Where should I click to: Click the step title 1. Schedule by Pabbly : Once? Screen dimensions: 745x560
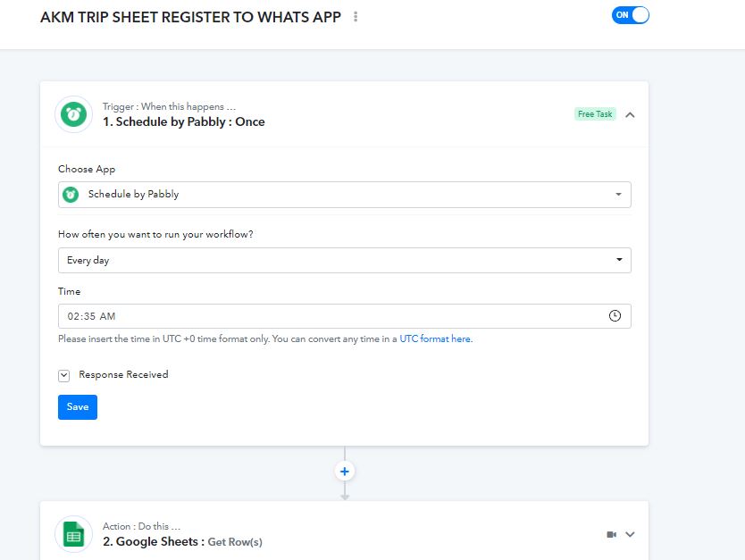[x=184, y=122]
